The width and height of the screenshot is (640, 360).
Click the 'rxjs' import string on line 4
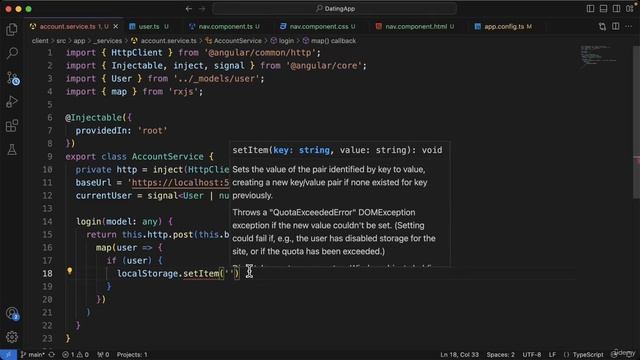point(183,91)
